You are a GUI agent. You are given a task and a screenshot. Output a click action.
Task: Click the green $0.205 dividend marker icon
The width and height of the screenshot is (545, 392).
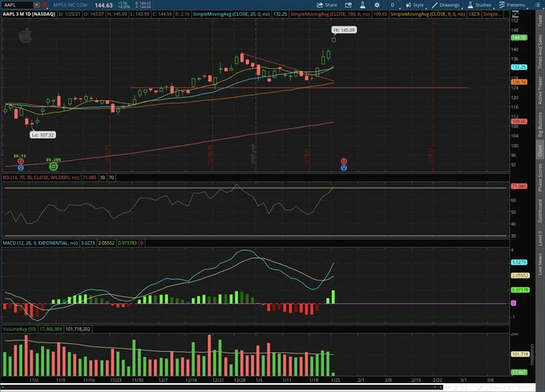tap(53, 167)
